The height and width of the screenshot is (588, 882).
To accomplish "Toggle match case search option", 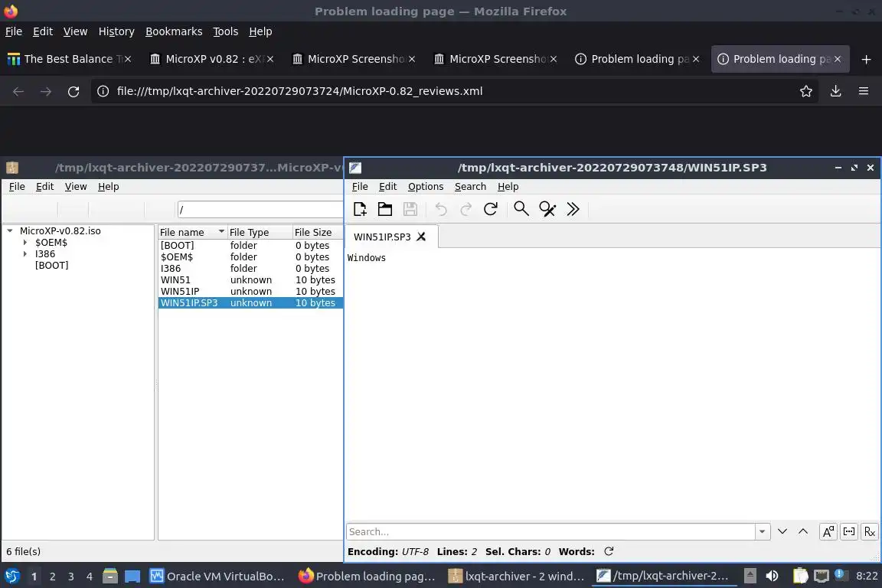I will [828, 532].
